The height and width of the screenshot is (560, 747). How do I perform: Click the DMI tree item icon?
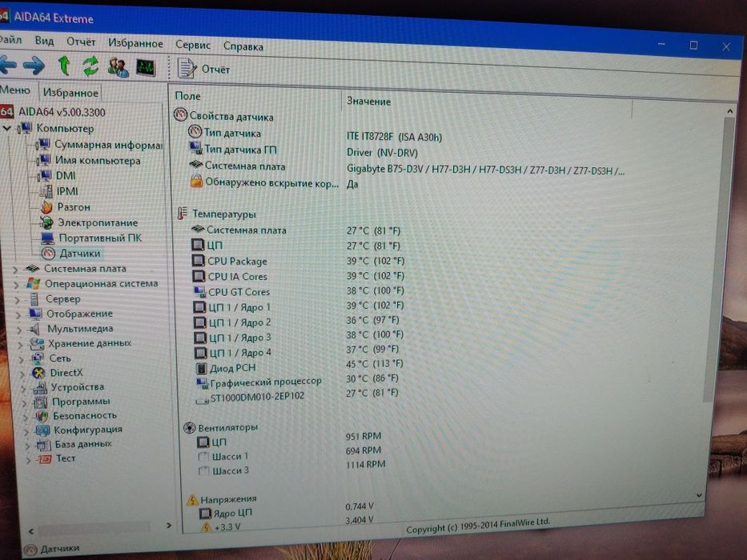point(46,176)
